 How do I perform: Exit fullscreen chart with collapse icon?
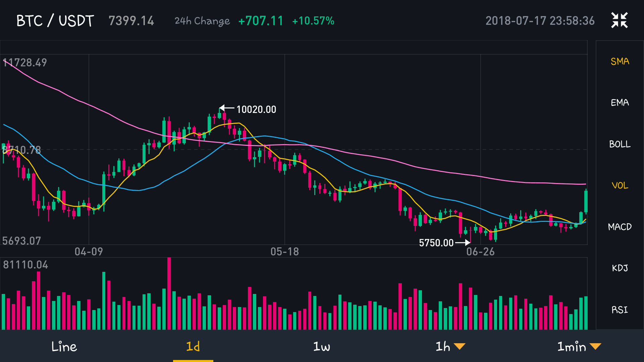[x=619, y=20]
